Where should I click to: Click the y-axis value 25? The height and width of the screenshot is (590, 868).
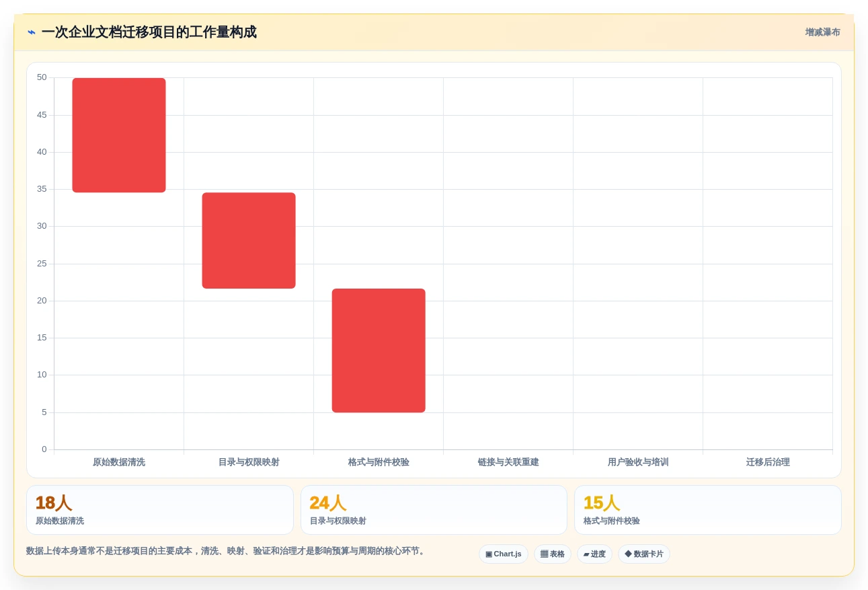42,264
